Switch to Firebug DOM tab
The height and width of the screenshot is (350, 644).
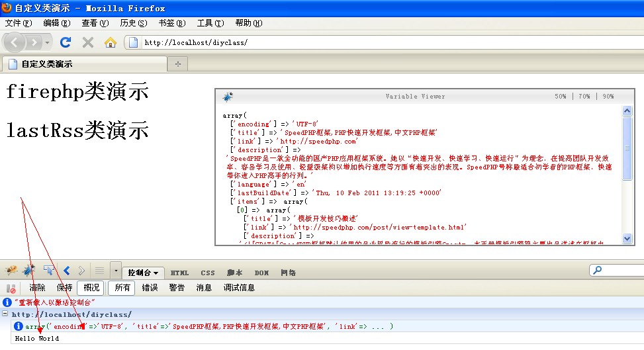click(x=261, y=273)
